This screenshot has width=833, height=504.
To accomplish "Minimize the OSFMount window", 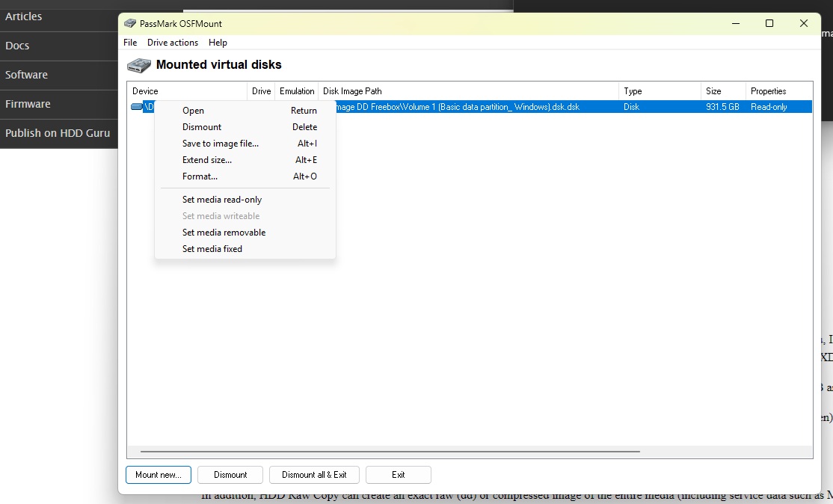I will (x=736, y=23).
